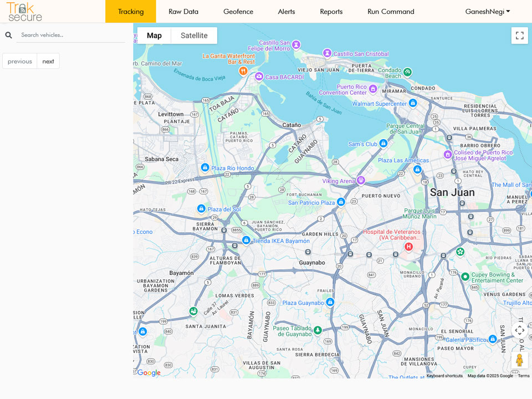Open the Raw Data tab
532x399 pixels.
tap(183, 12)
